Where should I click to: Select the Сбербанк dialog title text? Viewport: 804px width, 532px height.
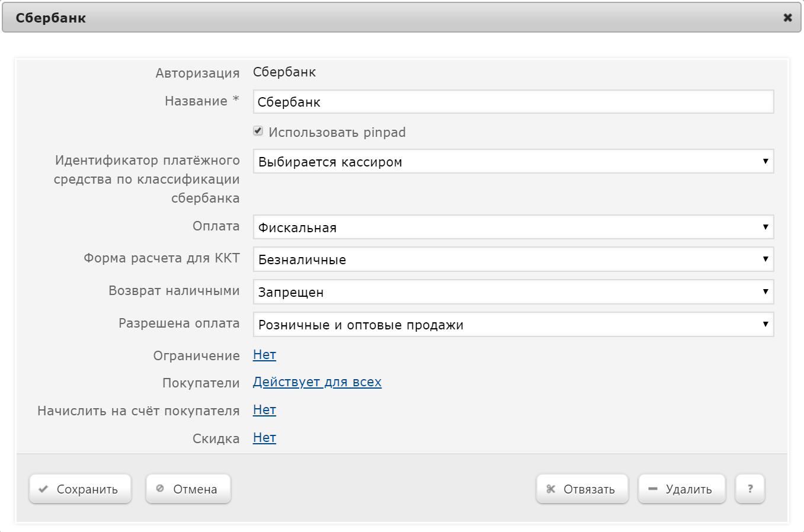tap(51, 18)
